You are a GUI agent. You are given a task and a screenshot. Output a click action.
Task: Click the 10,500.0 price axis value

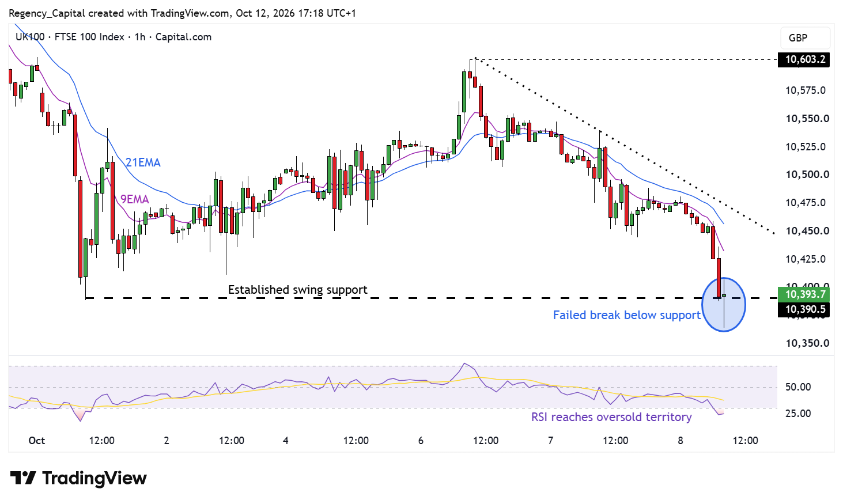point(807,175)
